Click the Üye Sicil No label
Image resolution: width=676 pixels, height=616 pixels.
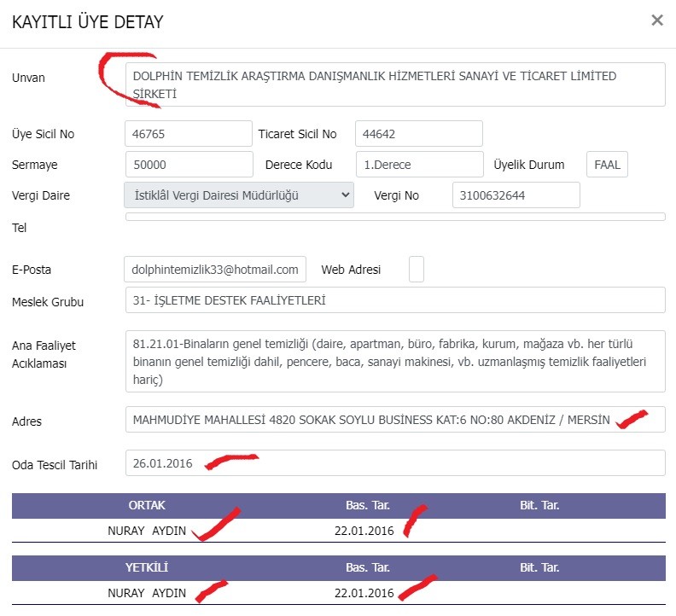[44, 134]
